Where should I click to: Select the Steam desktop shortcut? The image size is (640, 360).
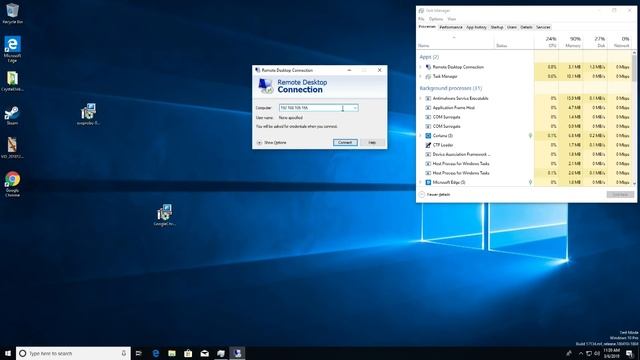(x=12, y=115)
